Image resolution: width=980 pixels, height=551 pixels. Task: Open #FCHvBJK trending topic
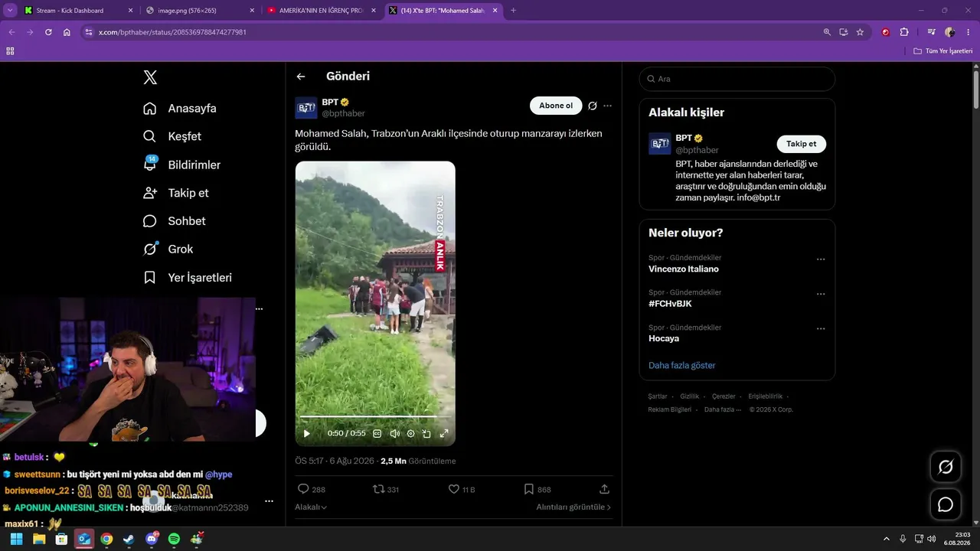670,304
